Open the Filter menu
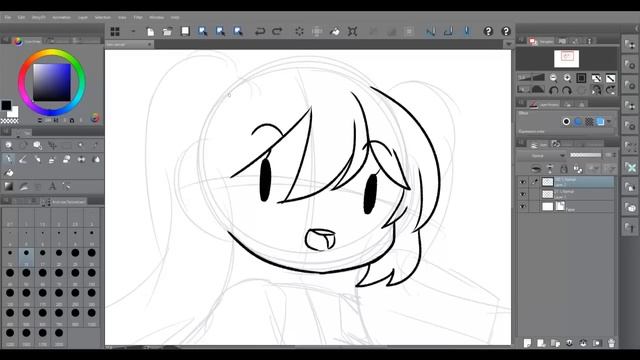 click(x=138, y=18)
